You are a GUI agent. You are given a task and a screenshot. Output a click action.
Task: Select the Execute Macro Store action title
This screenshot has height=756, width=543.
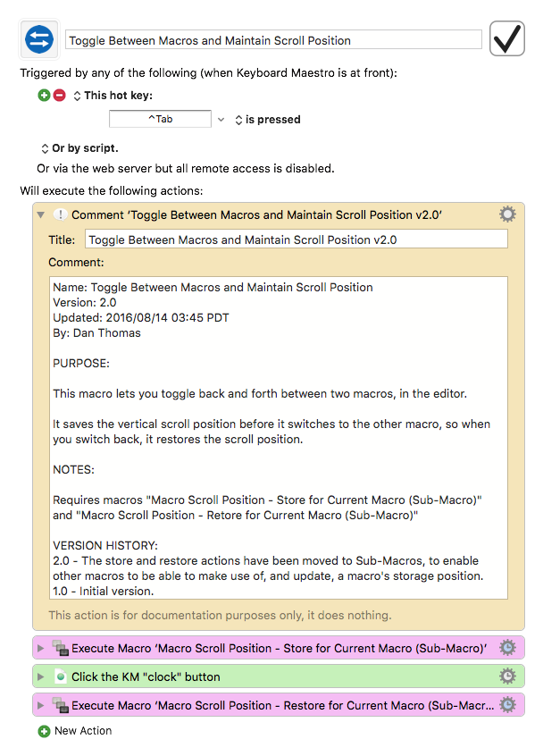279,649
